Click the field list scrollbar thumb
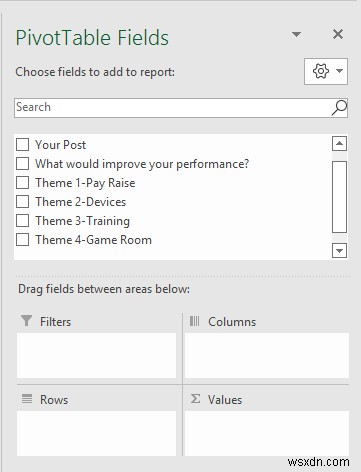This screenshot has height=472, width=361. [339, 197]
